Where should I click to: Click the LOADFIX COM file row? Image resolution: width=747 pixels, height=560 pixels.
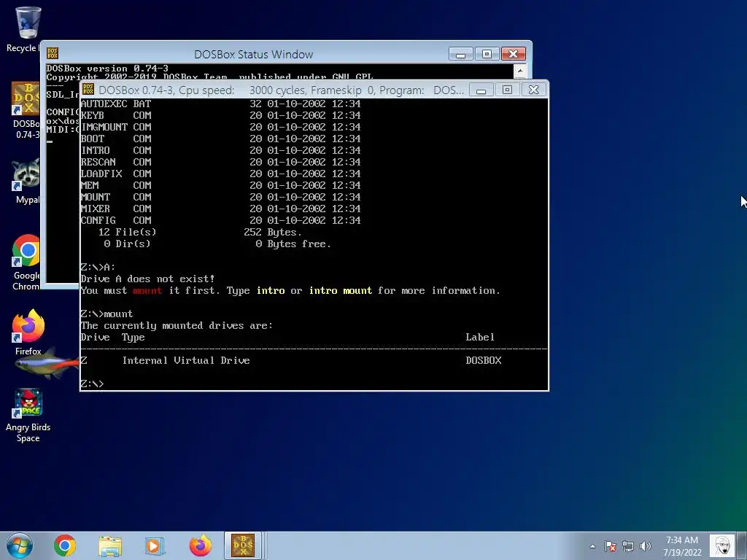(220, 174)
